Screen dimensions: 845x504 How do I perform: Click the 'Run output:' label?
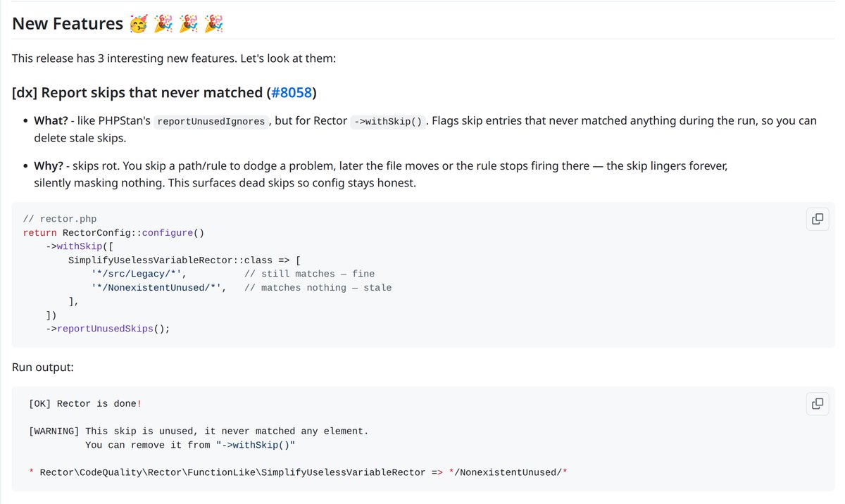point(43,367)
